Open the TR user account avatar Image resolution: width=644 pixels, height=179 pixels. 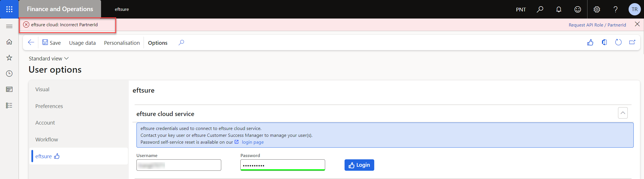pyautogui.click(x=635, y=9)
